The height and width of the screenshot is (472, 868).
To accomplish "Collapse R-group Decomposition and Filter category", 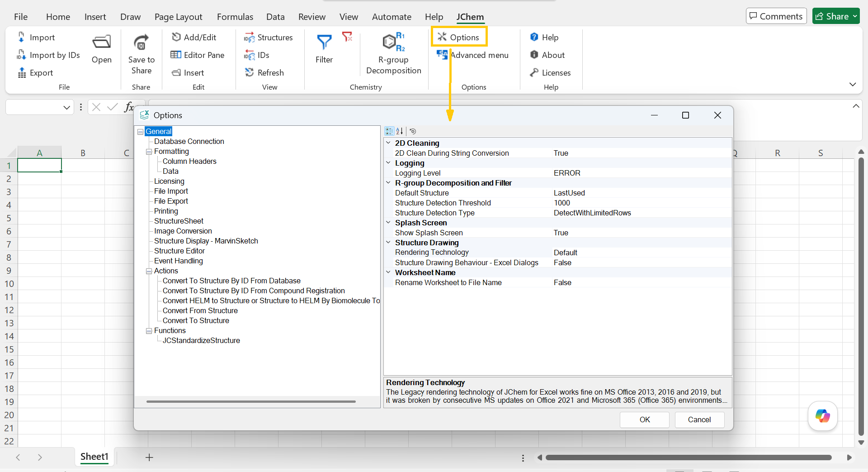I will point(388,182).
